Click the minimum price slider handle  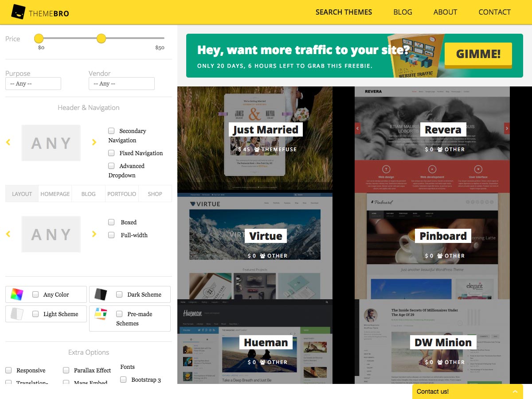[39, 39]
